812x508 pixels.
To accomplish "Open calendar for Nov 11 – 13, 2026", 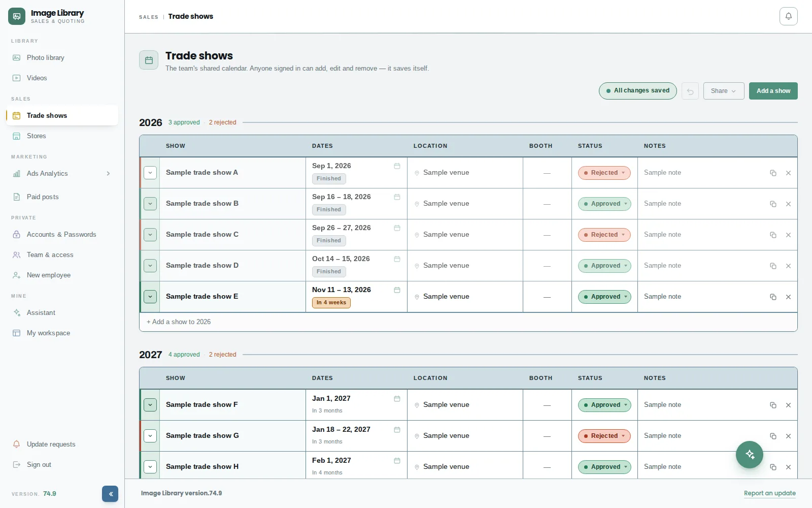I will coord(397,290).
